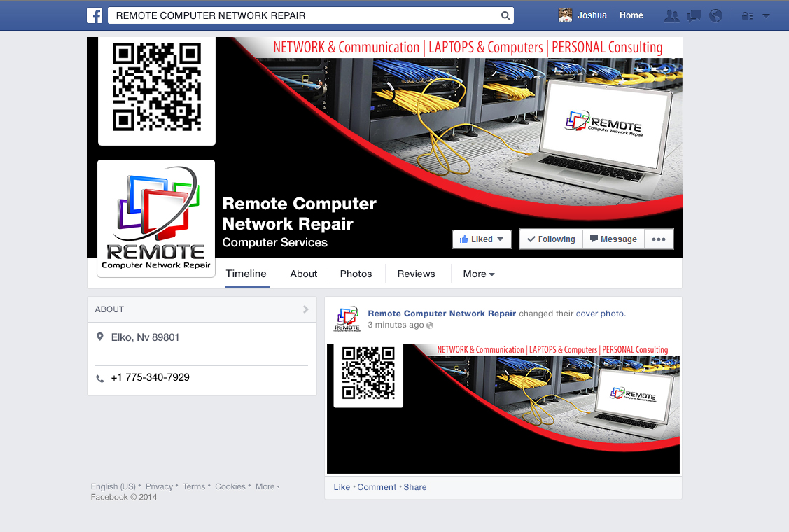
Task: Go to Joshua's profile name link
Action: (x=592, y=15)
